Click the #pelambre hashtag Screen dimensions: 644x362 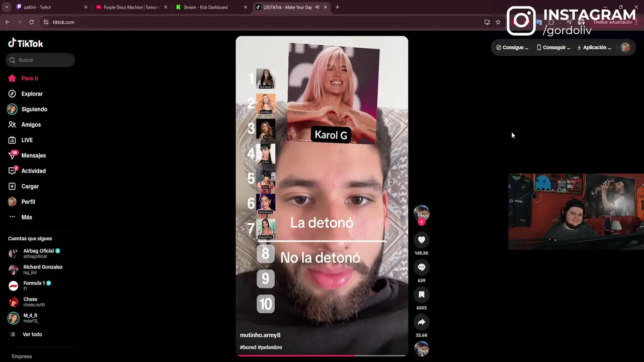[270, 347]
